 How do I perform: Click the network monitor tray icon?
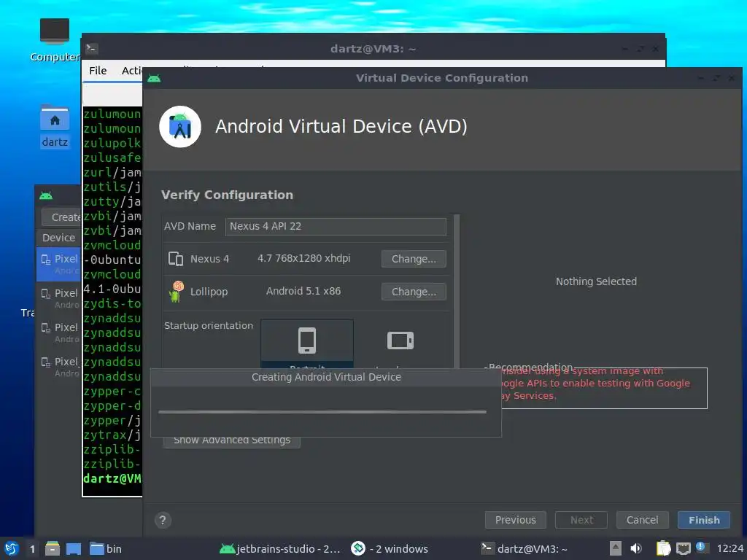coord(683,549)
